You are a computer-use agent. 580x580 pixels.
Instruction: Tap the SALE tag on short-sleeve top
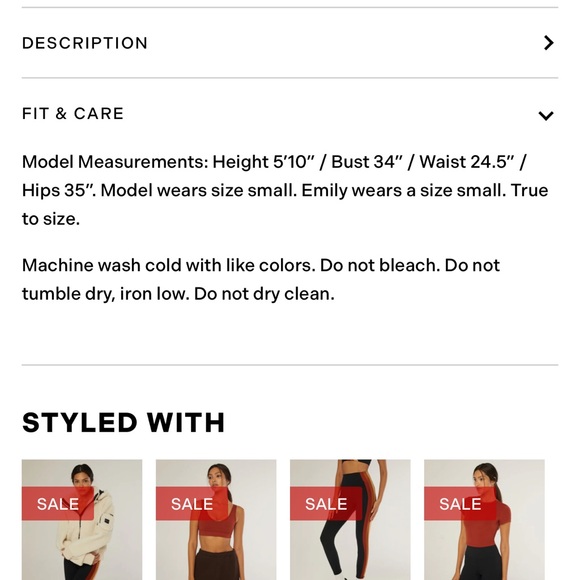460,504
